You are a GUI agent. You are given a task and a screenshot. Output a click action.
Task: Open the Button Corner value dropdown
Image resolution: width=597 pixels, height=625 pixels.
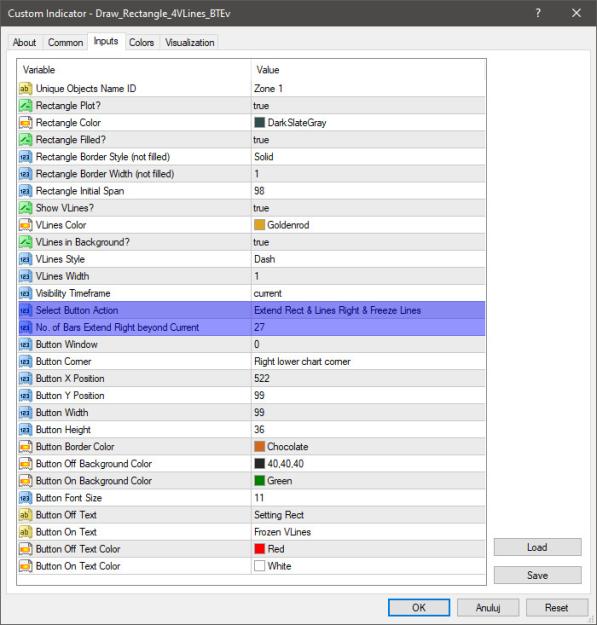click(x=368, y=362)
